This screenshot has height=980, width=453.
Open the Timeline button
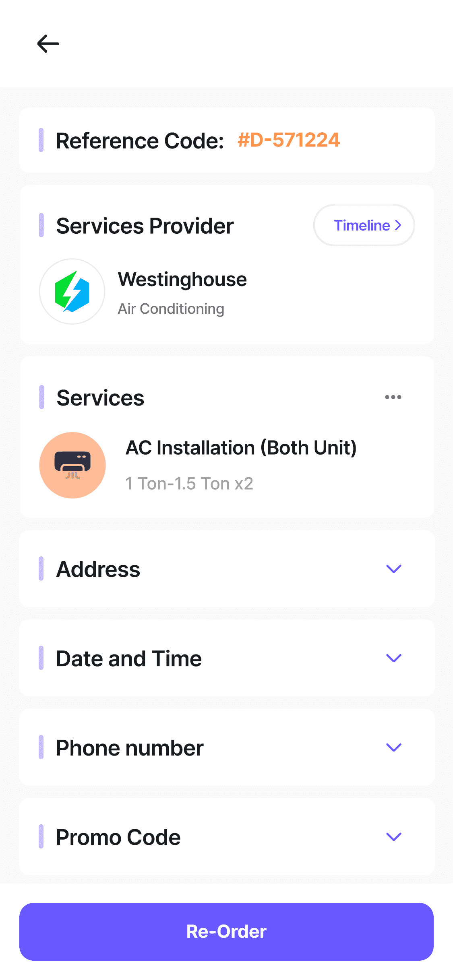tap(364, 225)
